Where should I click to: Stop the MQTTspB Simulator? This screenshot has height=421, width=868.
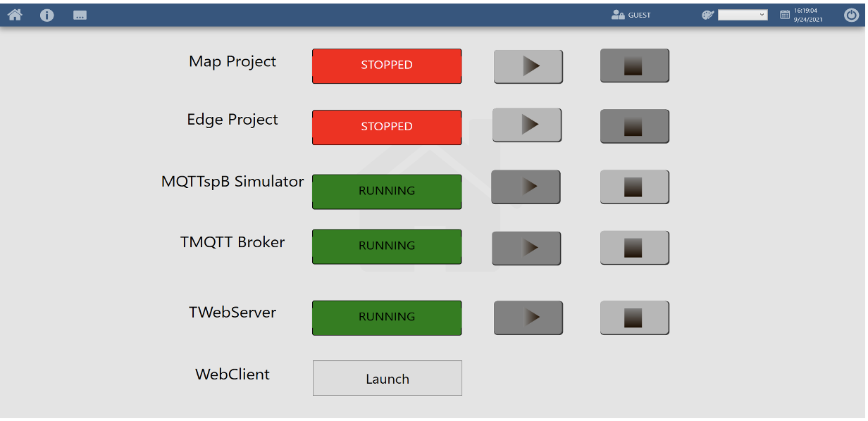635,187
